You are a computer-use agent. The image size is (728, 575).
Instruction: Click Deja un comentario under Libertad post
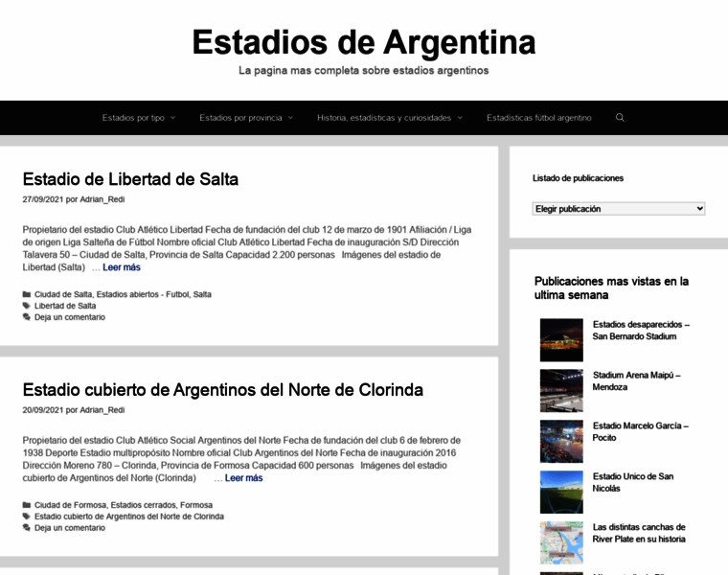[x=70, y=317]
